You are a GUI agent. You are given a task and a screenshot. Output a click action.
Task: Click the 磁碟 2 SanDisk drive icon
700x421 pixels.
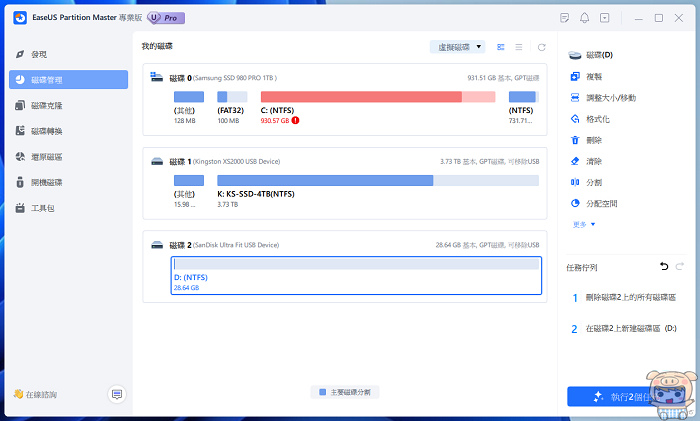click(157, 245)
